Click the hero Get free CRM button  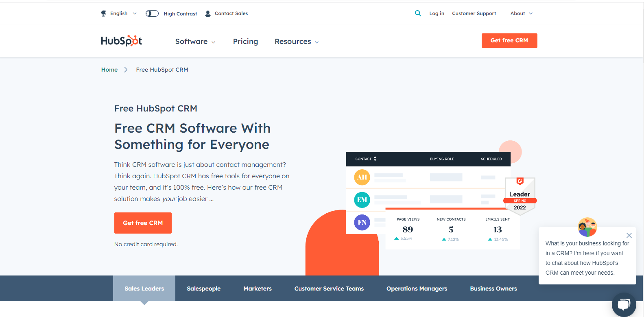(143, 223)
